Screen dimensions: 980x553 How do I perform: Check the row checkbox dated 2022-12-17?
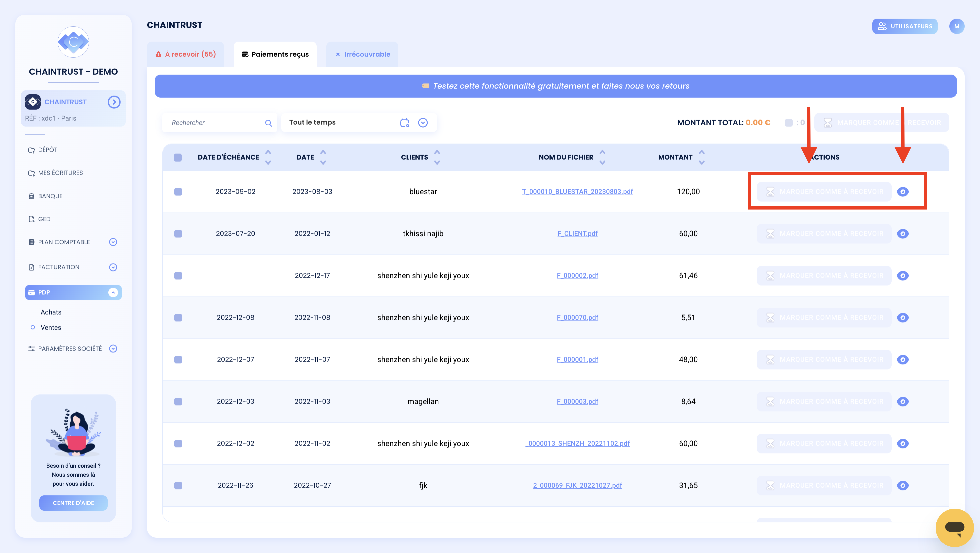[178, 276]
